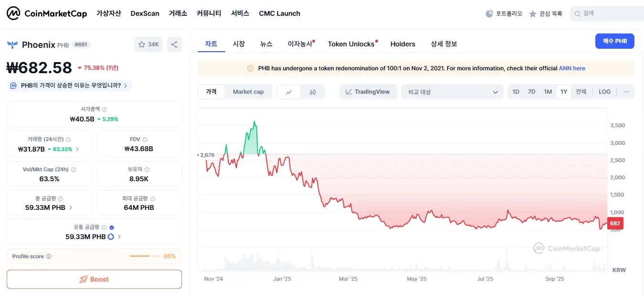Viewport: 644px width, 296px height.
Task: Open the CMC Launch menu
Action: pos(280,13)
